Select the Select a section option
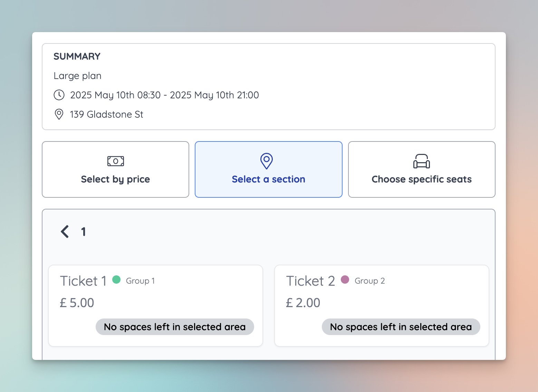Viewport: 538px width, 392px height. tap(268, 169)
